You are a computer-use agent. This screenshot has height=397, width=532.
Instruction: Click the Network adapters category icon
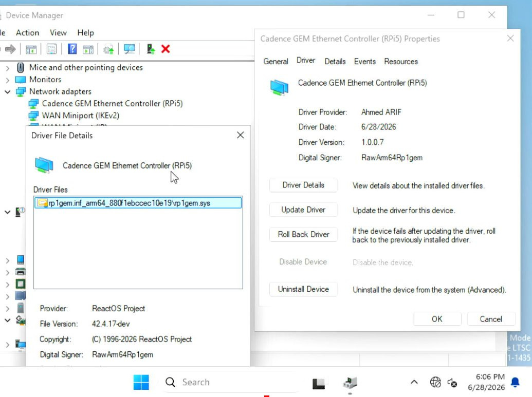(x=21, y=91)
